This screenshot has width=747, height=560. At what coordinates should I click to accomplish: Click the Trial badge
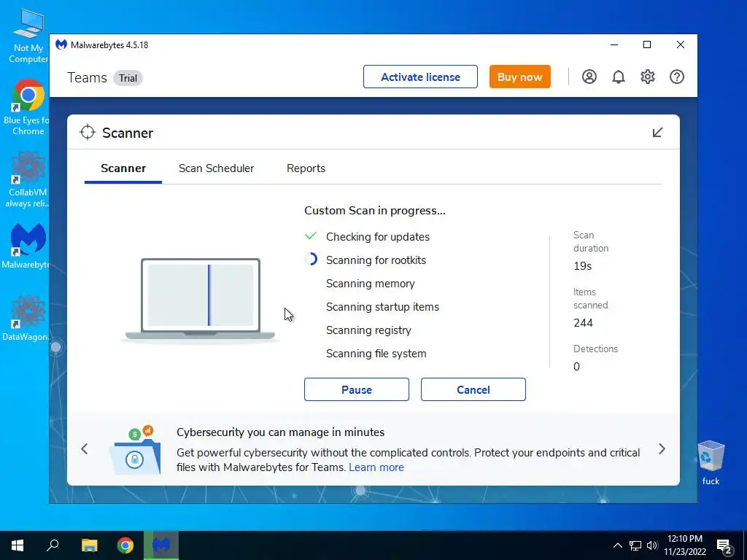[x=128, y=78]
